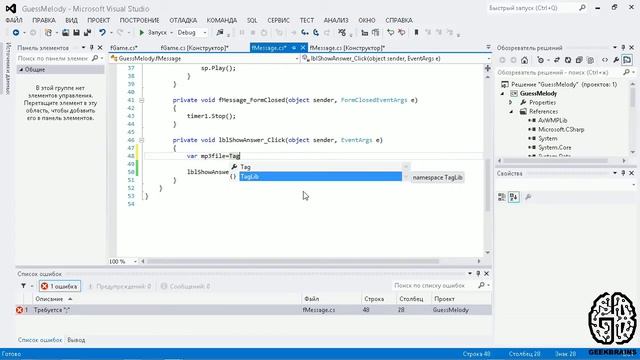Click the Home icon in Solution Explorer
This screenshot has height=360, width=640.
point(524,60)
